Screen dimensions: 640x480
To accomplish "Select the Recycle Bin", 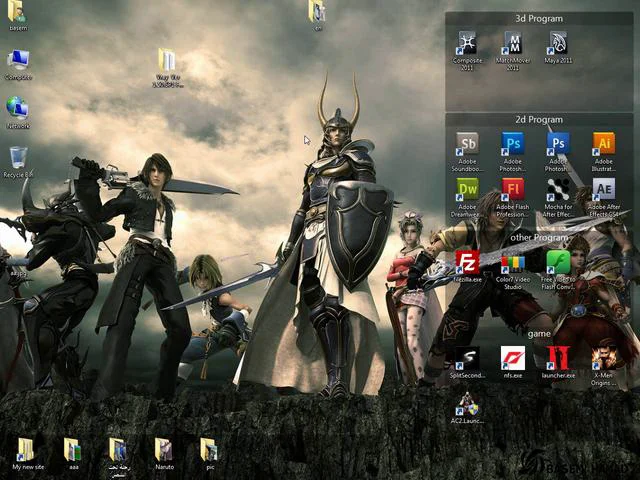I will point(18,162).
